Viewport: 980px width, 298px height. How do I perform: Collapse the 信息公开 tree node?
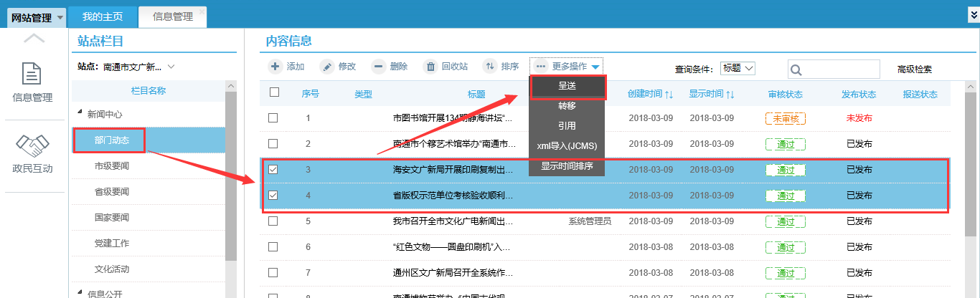(x=80, y=292)
